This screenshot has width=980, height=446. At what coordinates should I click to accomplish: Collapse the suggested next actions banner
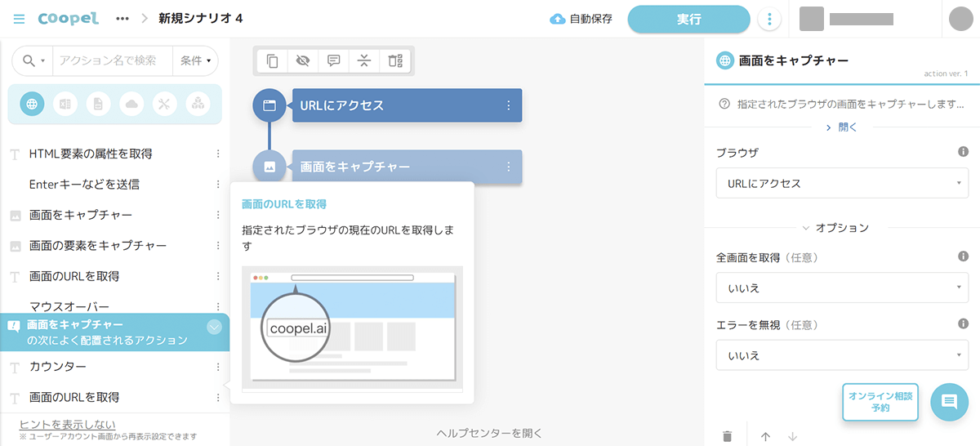coord(214,327)
